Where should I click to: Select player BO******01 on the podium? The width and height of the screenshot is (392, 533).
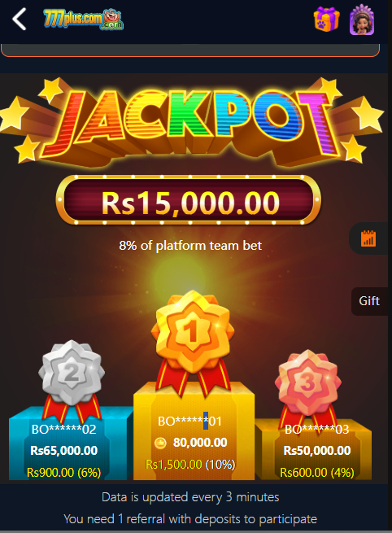(189, 422)
